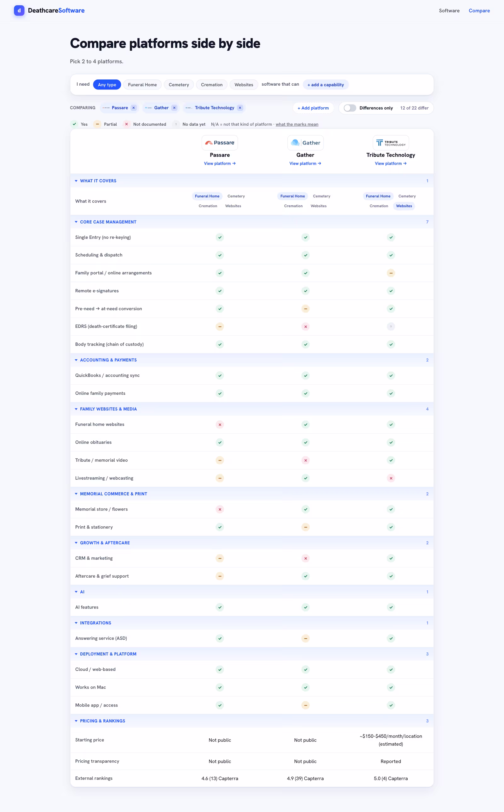
Task: Click Gather X icon for Tribute memorial video
Action: [x=305, y=460]
